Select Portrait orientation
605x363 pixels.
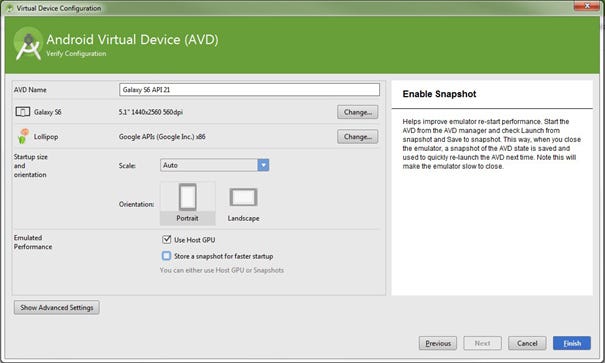coord(188,203)
